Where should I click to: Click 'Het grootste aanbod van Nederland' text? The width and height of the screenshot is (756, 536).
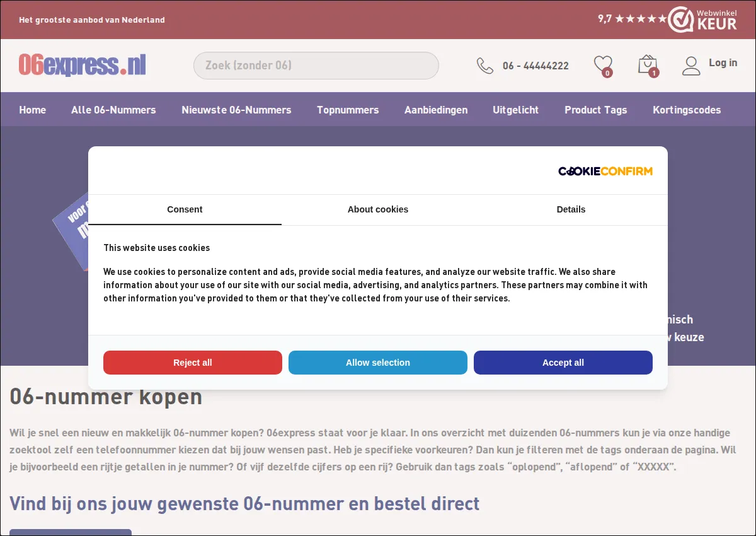coord(92,20)
